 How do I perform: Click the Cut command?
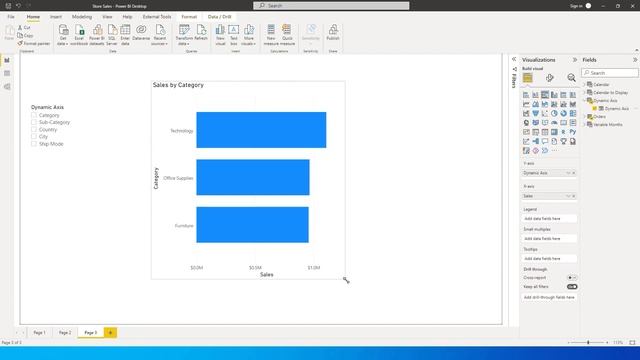click(x=24, y=27)
